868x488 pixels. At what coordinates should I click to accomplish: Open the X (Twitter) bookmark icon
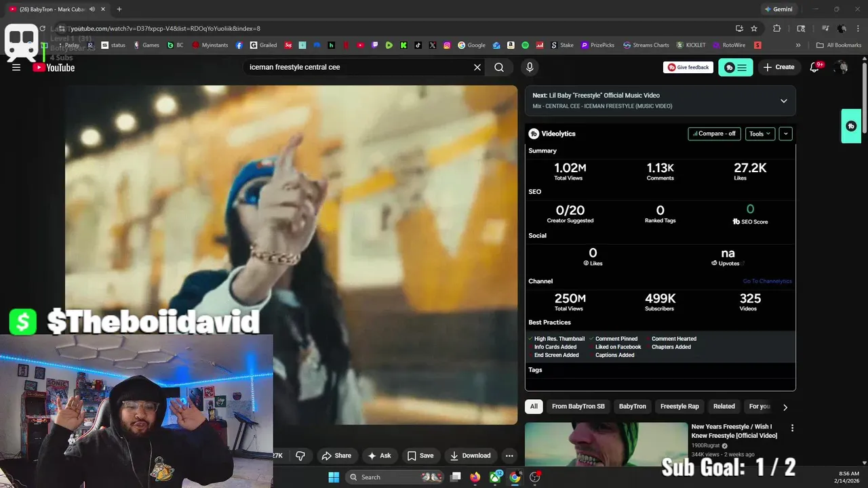pyautogui.click(x=432, y=45)
